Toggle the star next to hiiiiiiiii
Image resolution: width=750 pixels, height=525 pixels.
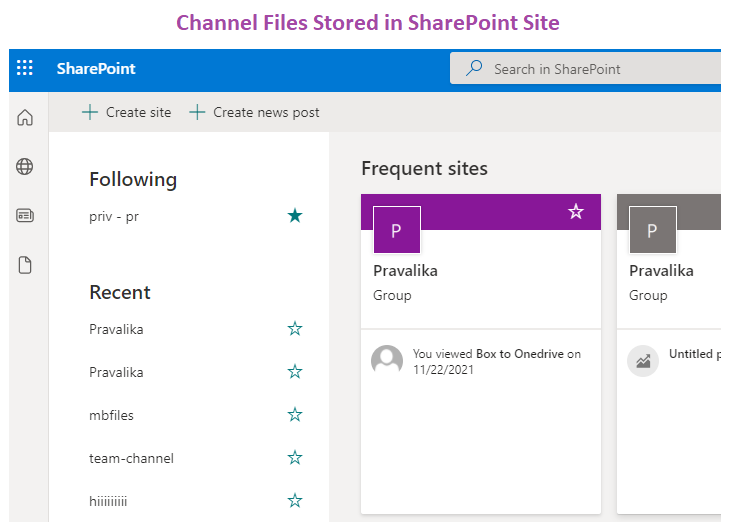point(295,501)
